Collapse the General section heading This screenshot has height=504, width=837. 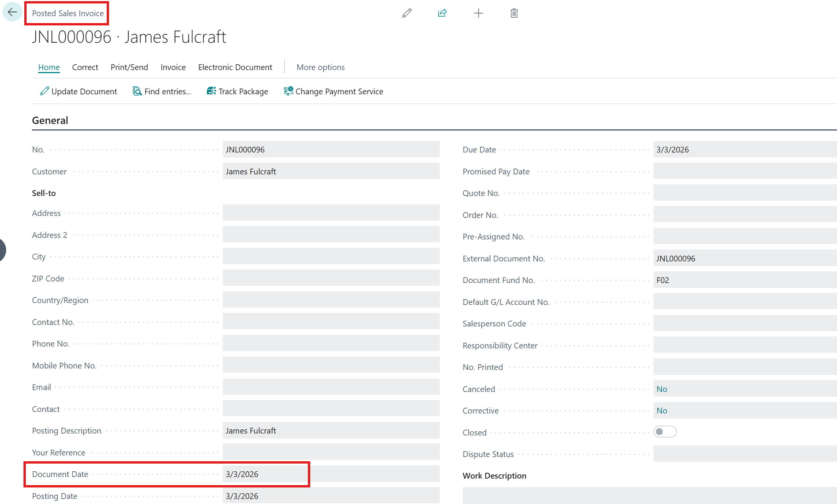pyautogui.click(x=50, y=121)
